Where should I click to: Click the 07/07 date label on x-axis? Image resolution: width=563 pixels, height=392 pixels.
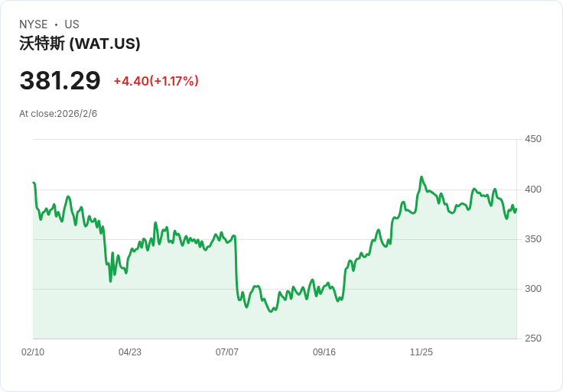[227, 352]
